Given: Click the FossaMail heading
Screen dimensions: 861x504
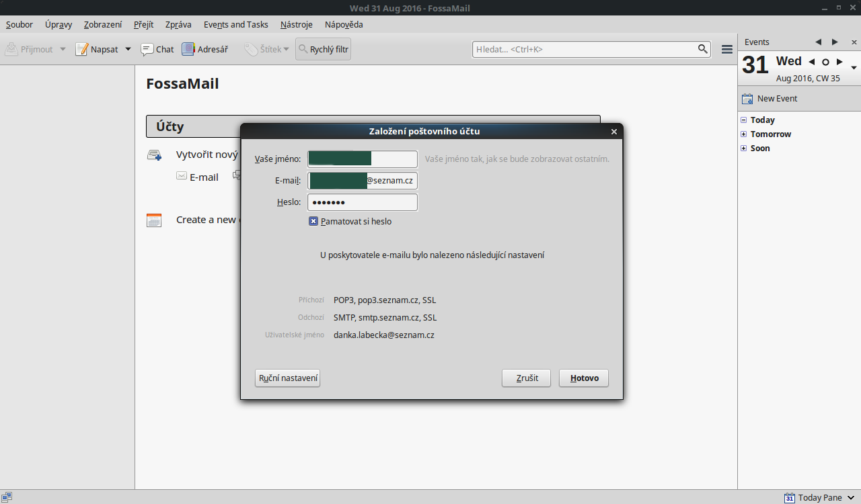Looking at the screenshot, I should point(182,84).
